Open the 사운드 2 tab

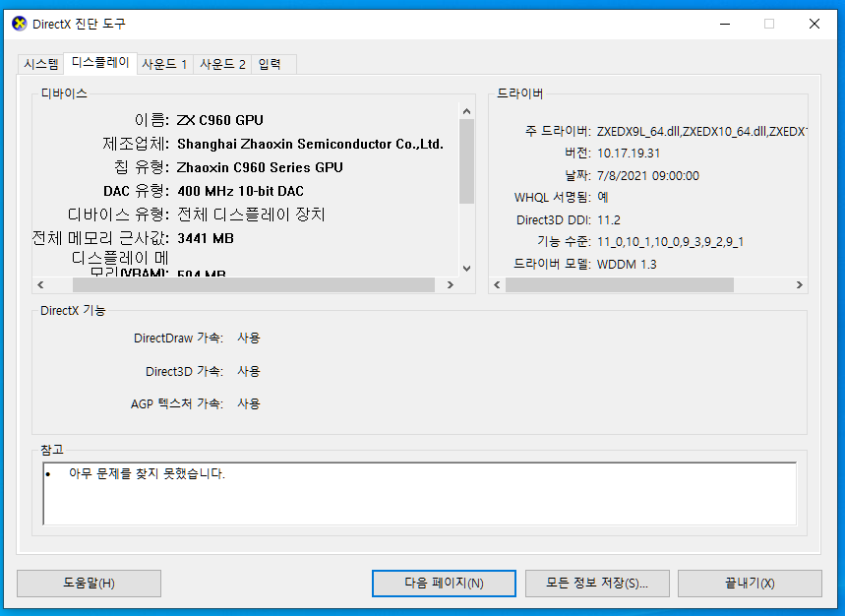click(x=222, y=64)
